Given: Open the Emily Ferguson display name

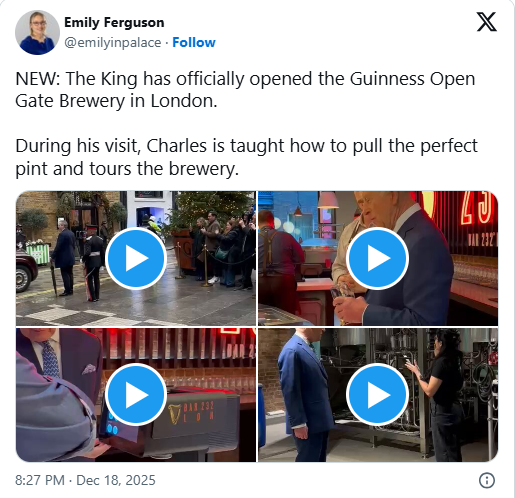Looking at the screenshot, I should 114,22.
